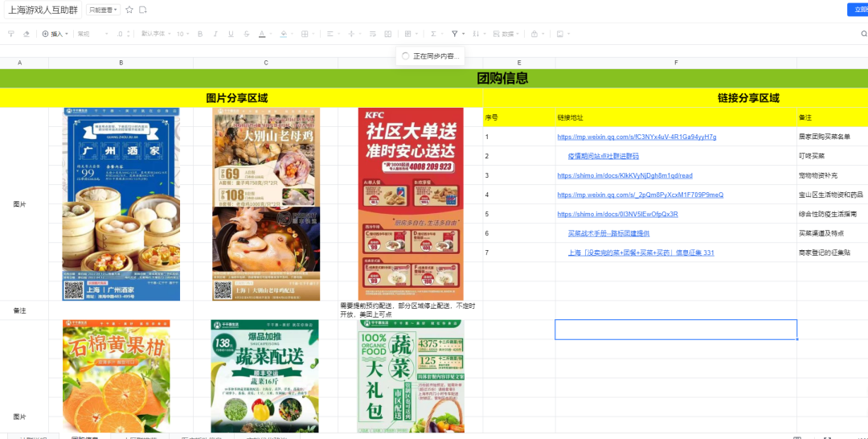Select column F header

click(x=676, y=63)
